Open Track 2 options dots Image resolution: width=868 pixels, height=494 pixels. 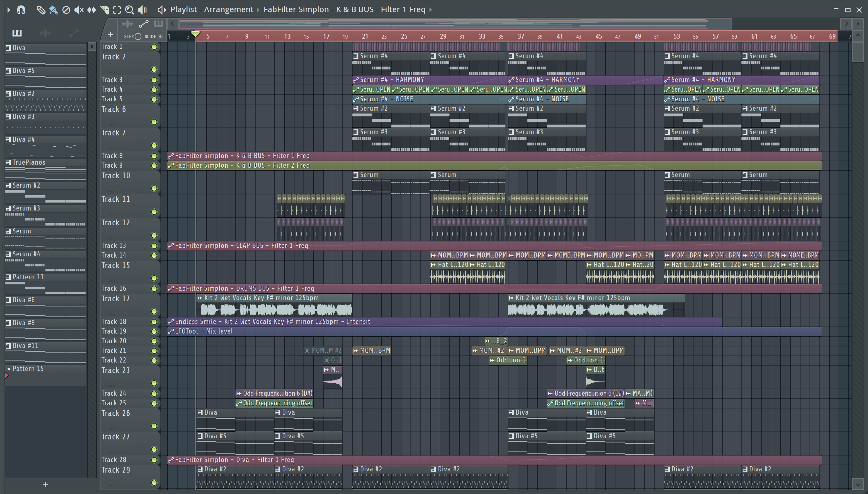pyautogui.click(x=112, y=71)
